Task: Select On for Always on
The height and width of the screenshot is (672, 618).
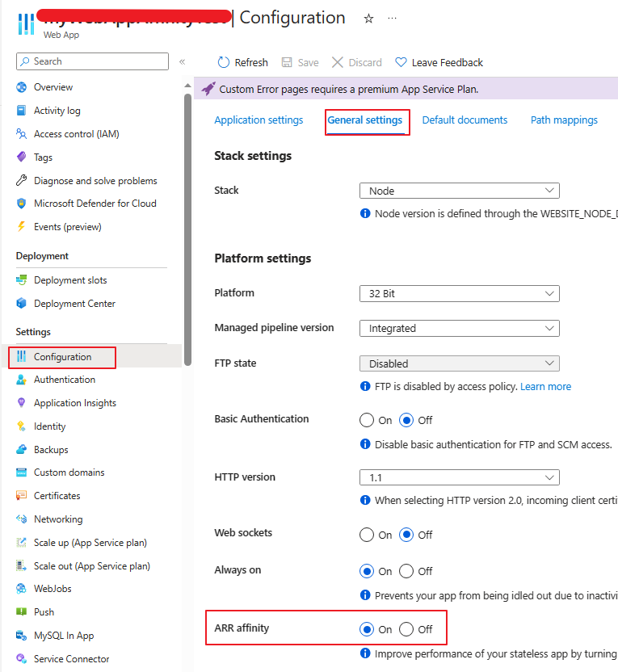Action: [x=367, y=571]
